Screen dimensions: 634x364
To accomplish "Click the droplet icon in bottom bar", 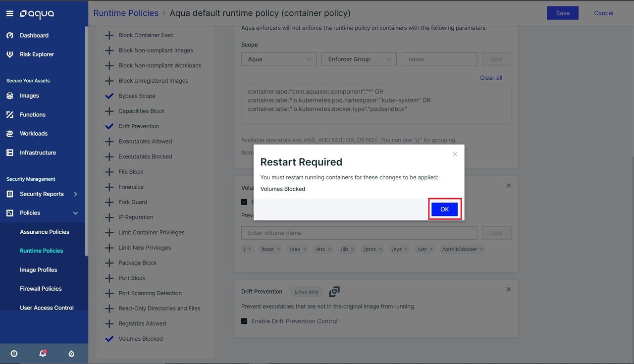I will [71, 354].
